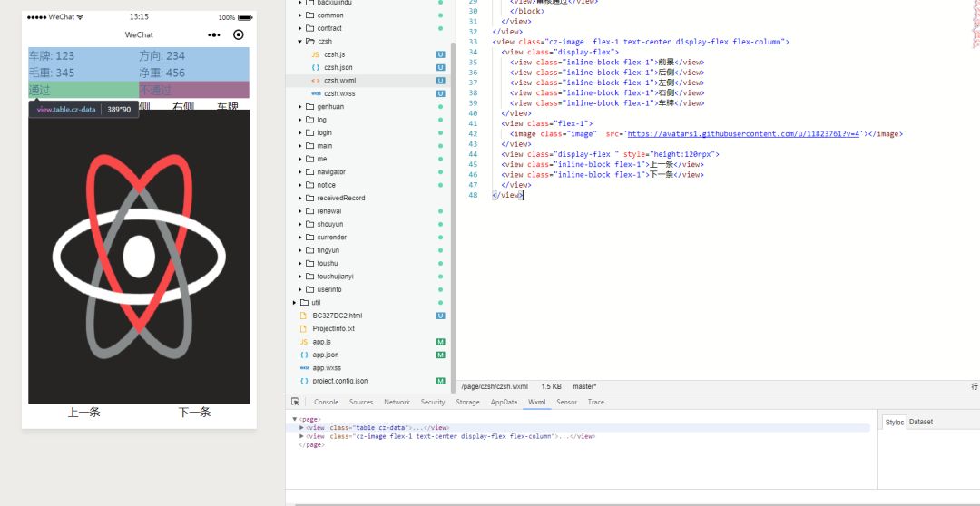Click the /page/czsh/czsh.wxml path in status bar
980x506 pixels.
click(x=495, y=386)
